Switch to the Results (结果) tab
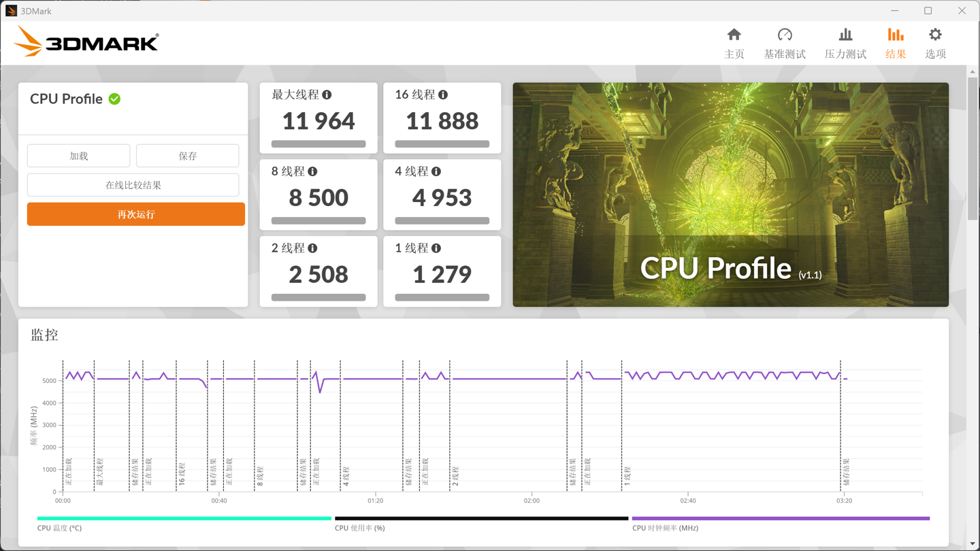Screen dimensions: 980x551 [895, 44]
